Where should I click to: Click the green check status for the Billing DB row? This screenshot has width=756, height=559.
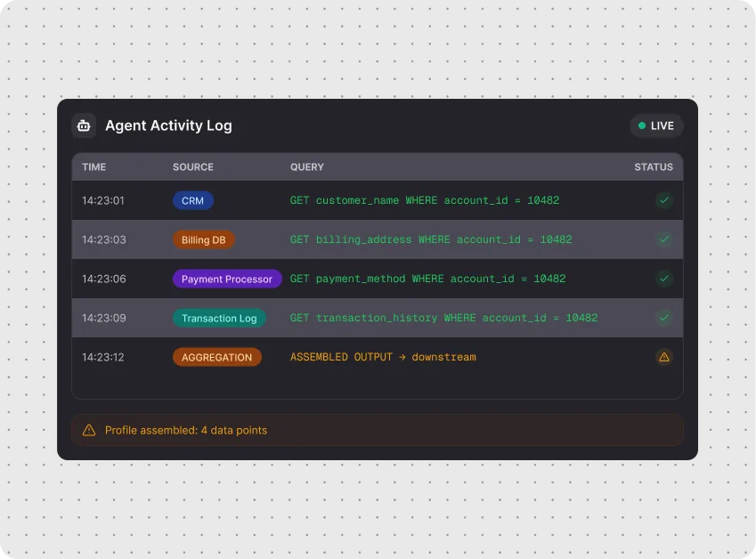[x=664, y=239]
